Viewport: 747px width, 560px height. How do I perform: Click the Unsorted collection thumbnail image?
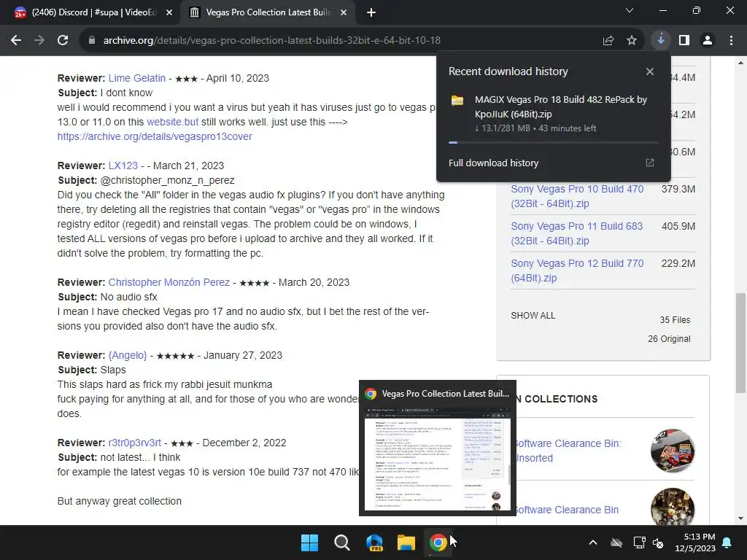click(x=672, y=451)
